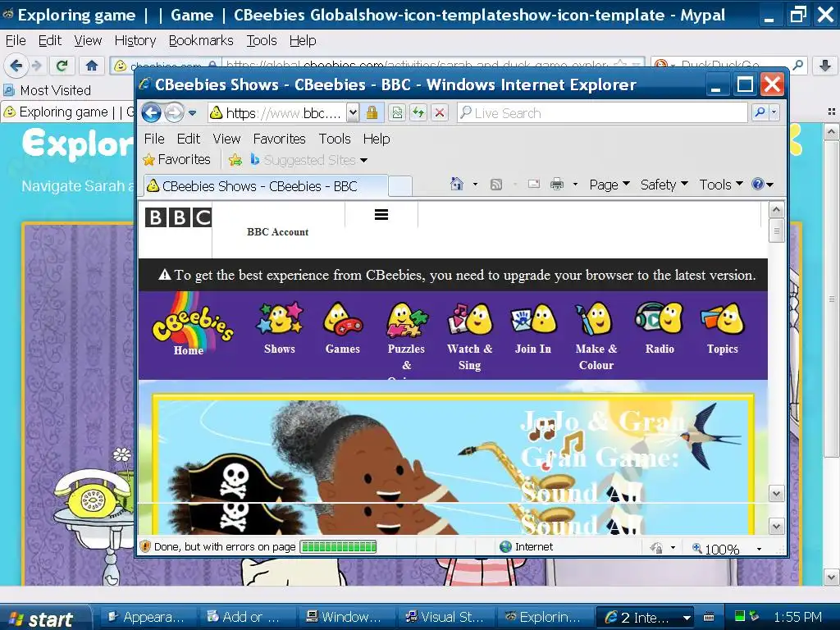Click the green page loading progress bar
Viewport: 840px width, 630px height.
[x=338, y=546]
